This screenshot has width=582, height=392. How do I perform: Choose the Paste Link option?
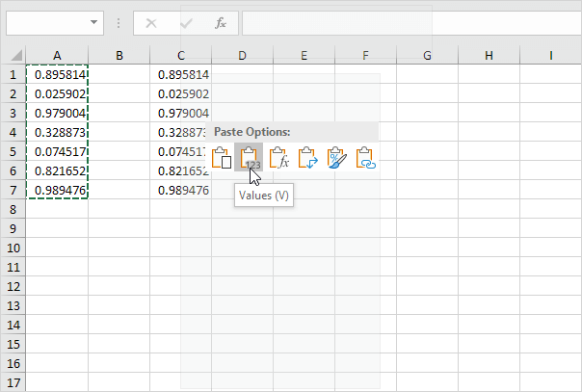tap(365, 158)
